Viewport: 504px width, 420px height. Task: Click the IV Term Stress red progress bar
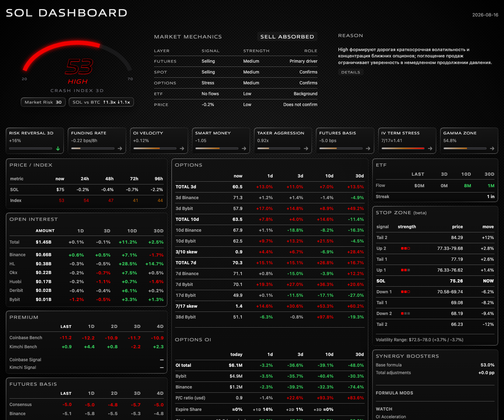[x=403, y=148]
